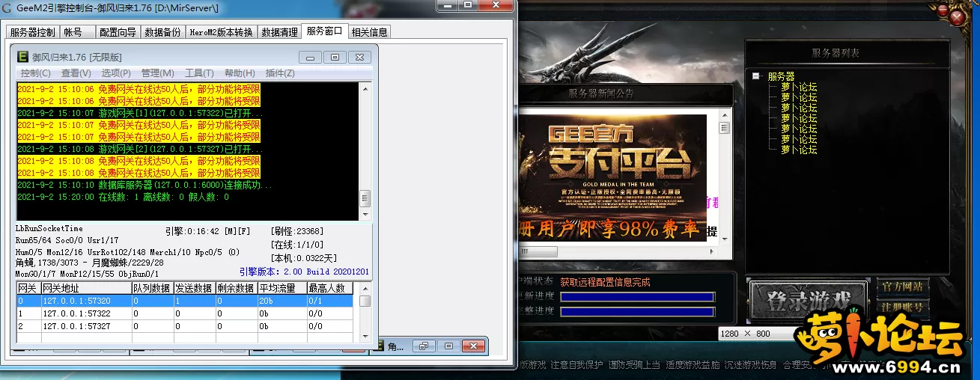The image size is (980, 380).
Task: Switch to the 数据备份 tab
Action: 162,32
